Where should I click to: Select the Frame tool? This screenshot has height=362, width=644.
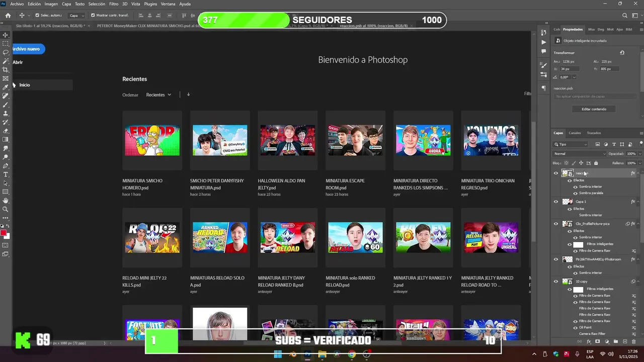6,78
